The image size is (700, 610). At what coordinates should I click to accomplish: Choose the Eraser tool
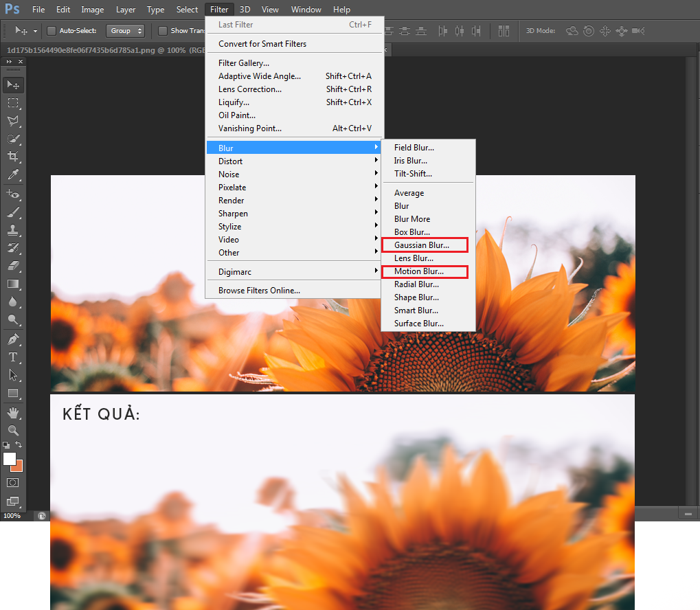tap(13, 266)
